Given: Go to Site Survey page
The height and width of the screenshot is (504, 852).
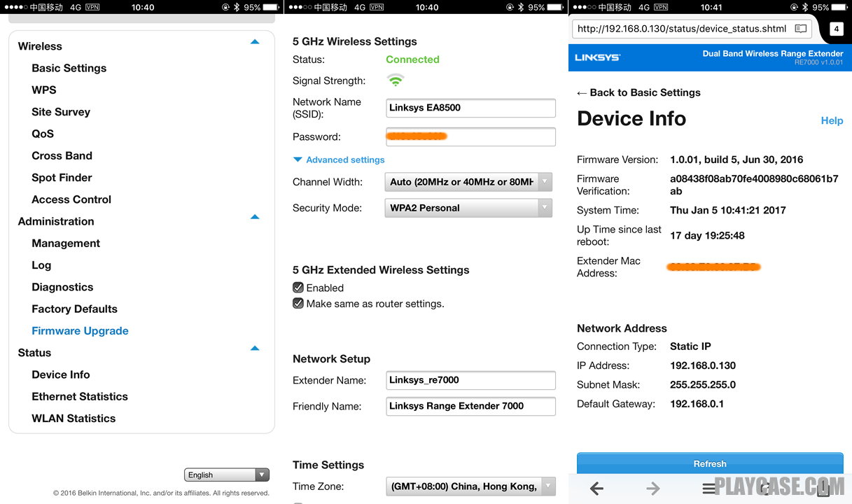Looking at the screenshot, I should click(61, 112).
